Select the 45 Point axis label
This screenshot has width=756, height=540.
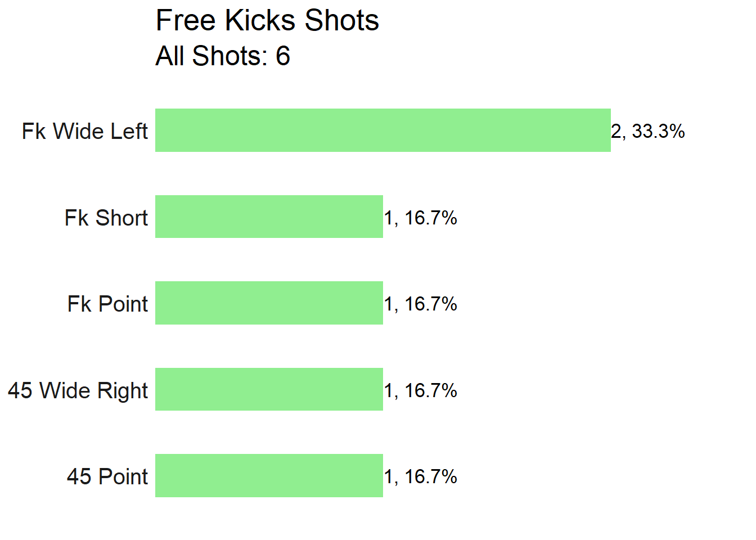[x=107, y=476]
